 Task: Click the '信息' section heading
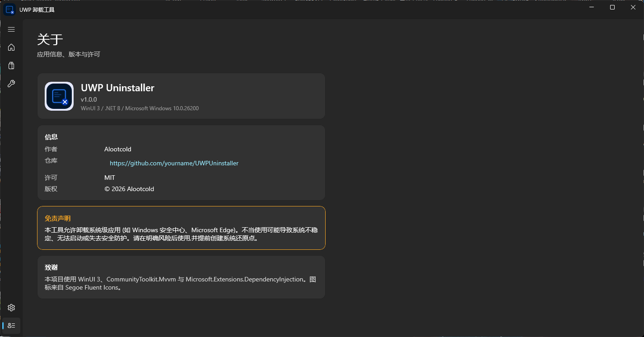pyautogui.click(x=51, y=137)
